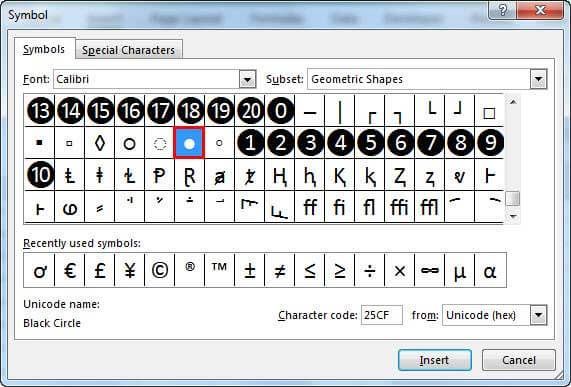Close the Symbol dialog with X

click(x=540, y=10)
